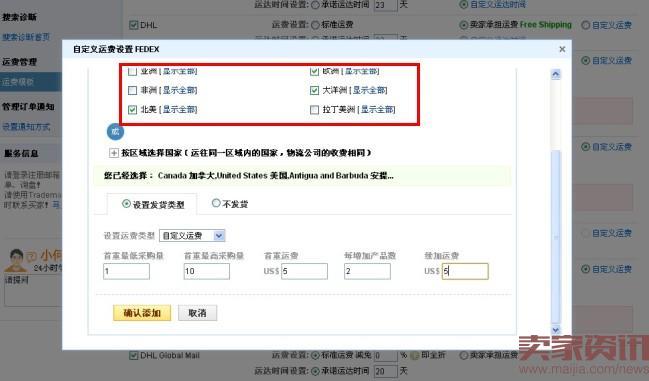Uncheck the 大洋洲 (Oceania) checkbox
This screenshot has height=381, width=649.
pos(314,90)
